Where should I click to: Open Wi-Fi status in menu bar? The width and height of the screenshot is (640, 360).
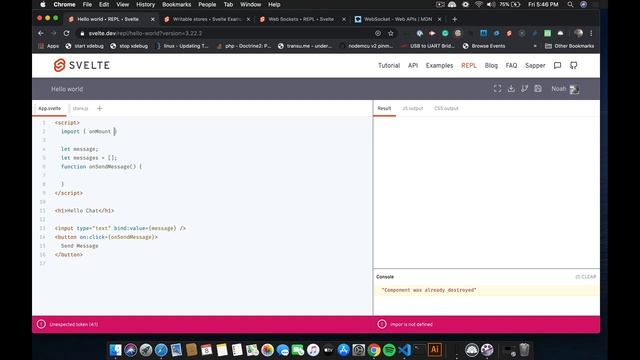click(x=478, y=4)
